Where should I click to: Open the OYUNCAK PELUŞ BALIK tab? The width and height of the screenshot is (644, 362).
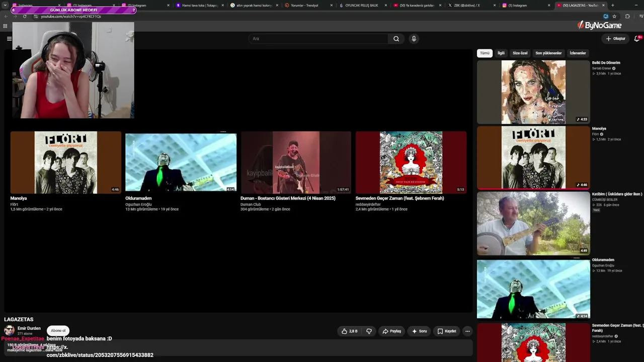pyautogui.click(x=362, y=6)
